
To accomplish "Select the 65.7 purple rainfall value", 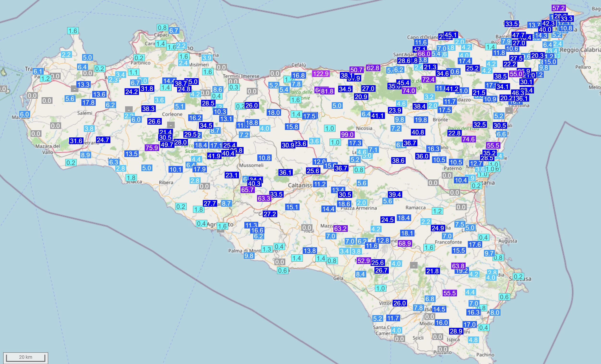I will click(247, 190).
